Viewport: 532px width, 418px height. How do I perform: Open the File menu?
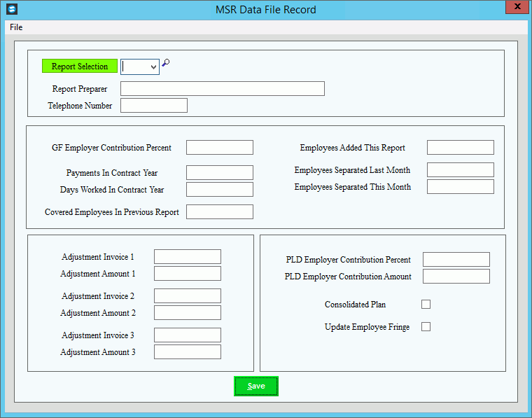[x=16, y=27]
